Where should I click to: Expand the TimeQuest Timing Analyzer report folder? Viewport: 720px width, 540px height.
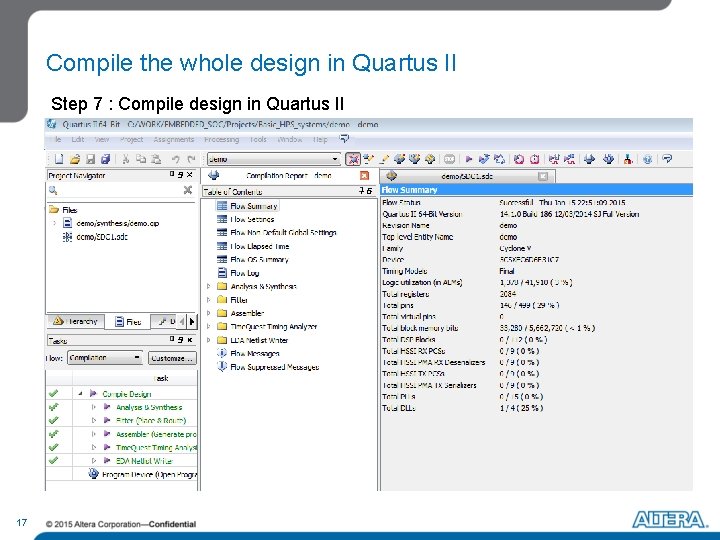pos(208,326)
